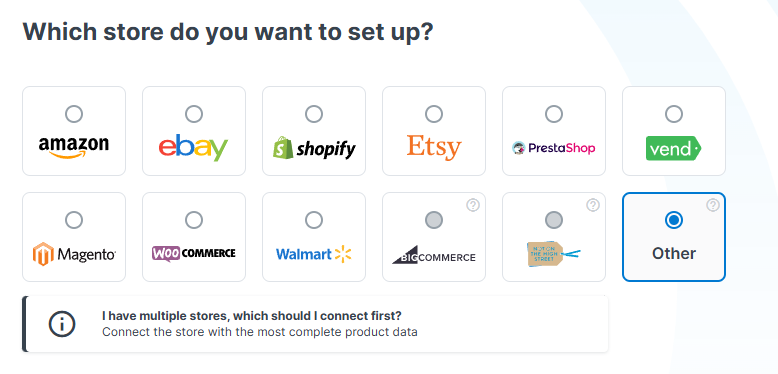This screenshot has width=778, height=374.
Task: Select the Shopify radio button
Action: 314,114
